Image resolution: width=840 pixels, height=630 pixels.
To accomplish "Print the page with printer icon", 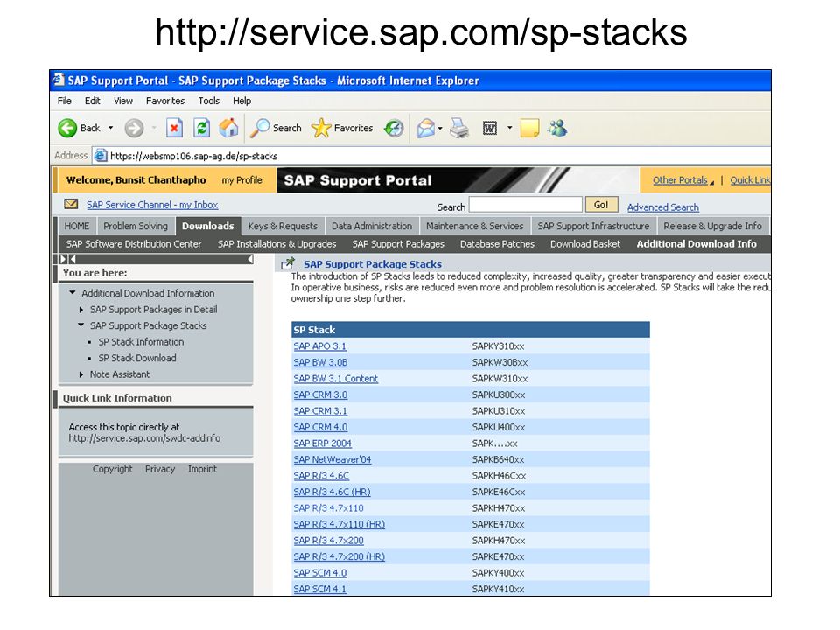I will pos(459,128).
